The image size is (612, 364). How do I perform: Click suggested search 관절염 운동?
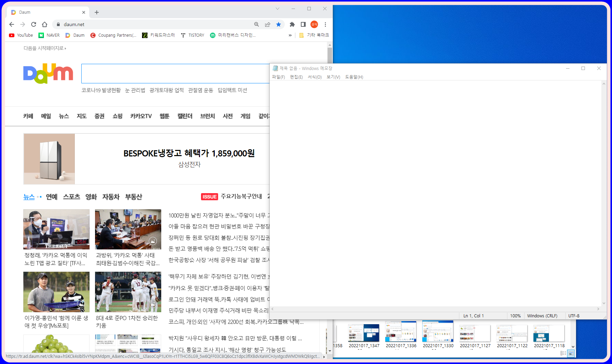click(x=200, y=90)
